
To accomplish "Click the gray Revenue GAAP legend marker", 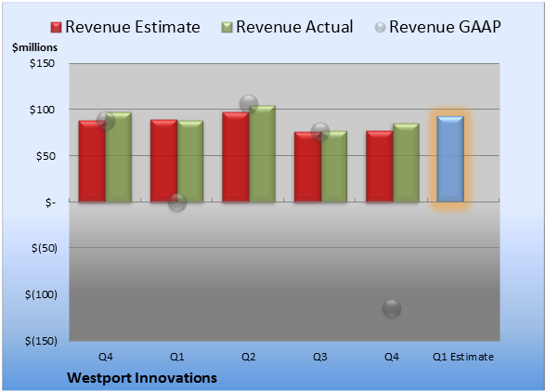I will click(x=381, y=28).
